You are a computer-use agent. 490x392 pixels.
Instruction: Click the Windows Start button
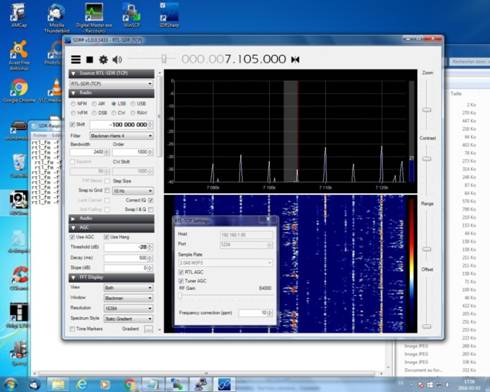[10, 384]
